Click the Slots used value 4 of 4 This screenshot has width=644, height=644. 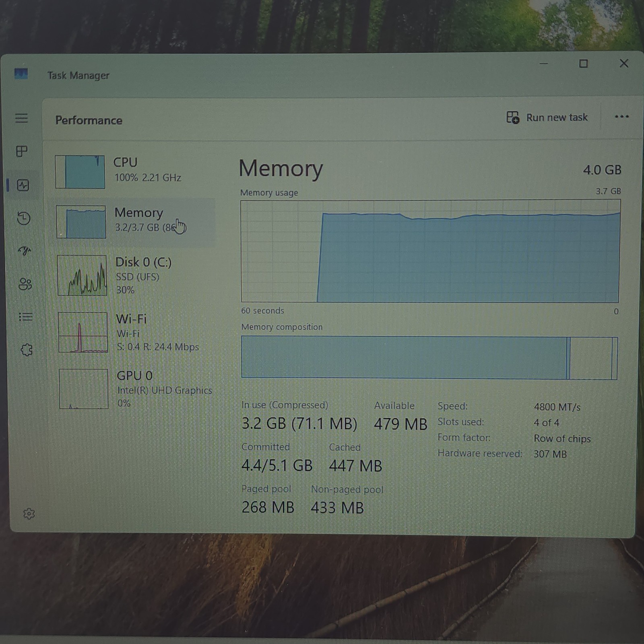coord(546,423)
